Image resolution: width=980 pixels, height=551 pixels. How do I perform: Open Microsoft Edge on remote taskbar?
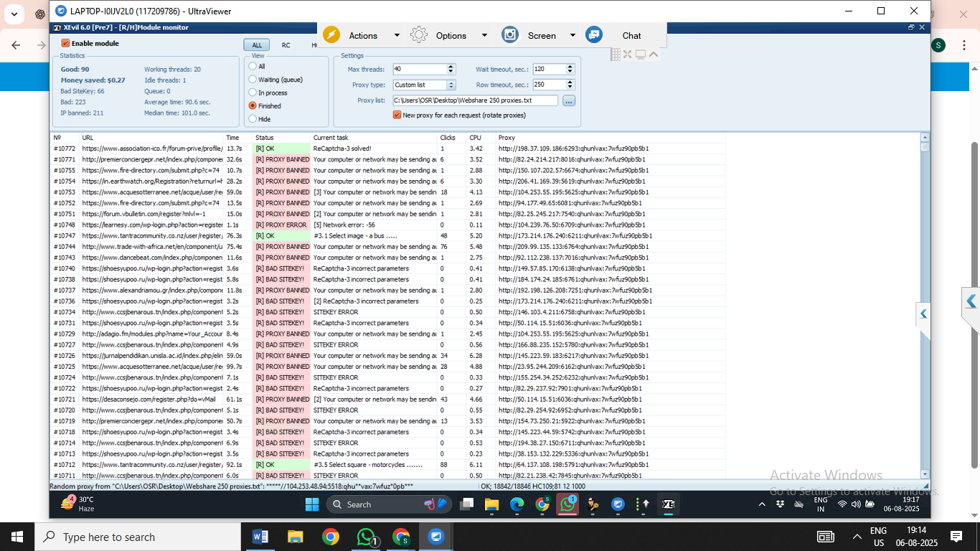pos(517,504)
